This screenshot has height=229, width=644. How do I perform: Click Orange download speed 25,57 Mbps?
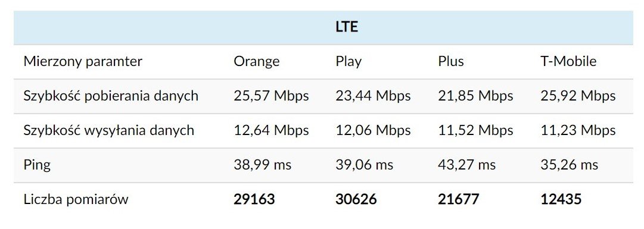271,96
